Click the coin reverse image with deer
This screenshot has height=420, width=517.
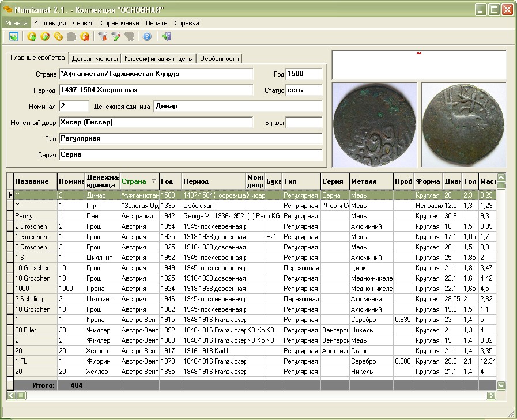[463, 125]
